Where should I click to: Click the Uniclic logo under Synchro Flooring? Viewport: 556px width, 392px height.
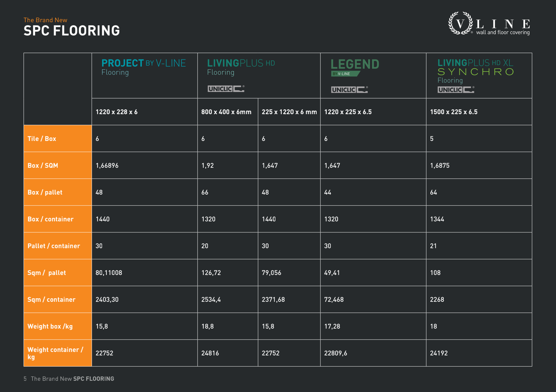coord(456,90)
